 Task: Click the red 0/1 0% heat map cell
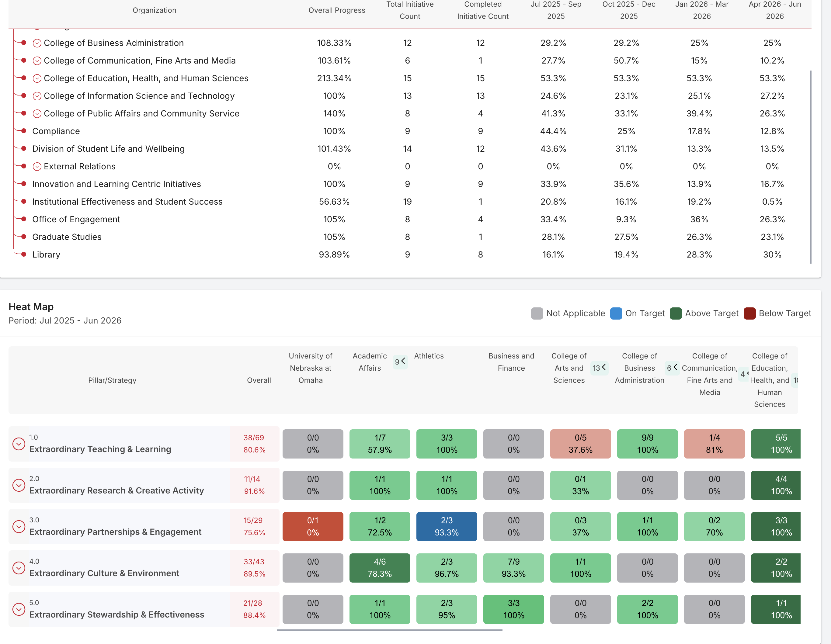[x=313, y=526]
